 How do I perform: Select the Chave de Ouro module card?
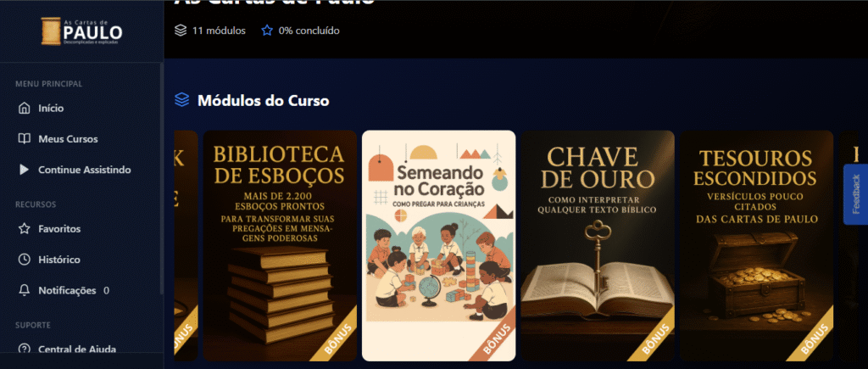(598, 245)
